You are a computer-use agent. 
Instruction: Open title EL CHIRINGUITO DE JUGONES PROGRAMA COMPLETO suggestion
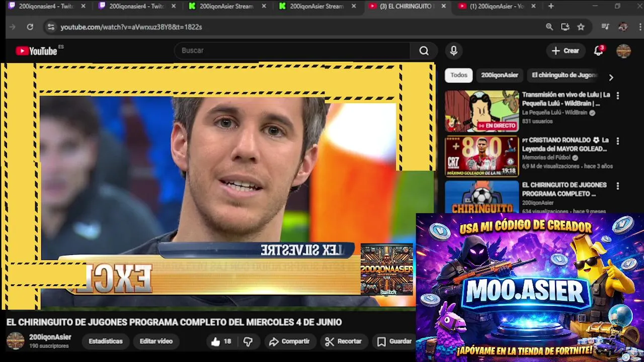tap(564, 190)
